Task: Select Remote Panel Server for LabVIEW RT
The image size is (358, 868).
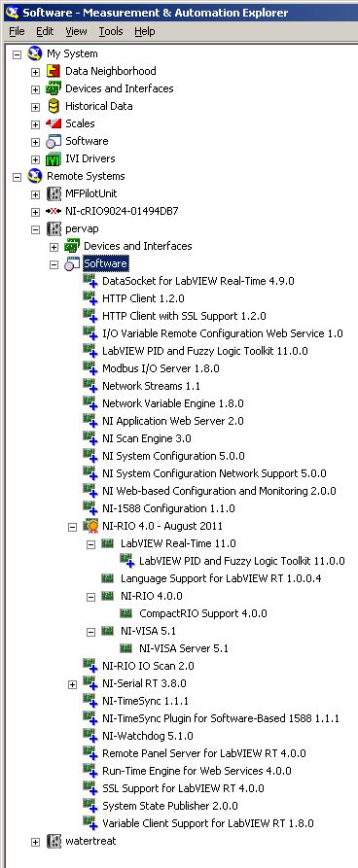Action: coord(204,754)
